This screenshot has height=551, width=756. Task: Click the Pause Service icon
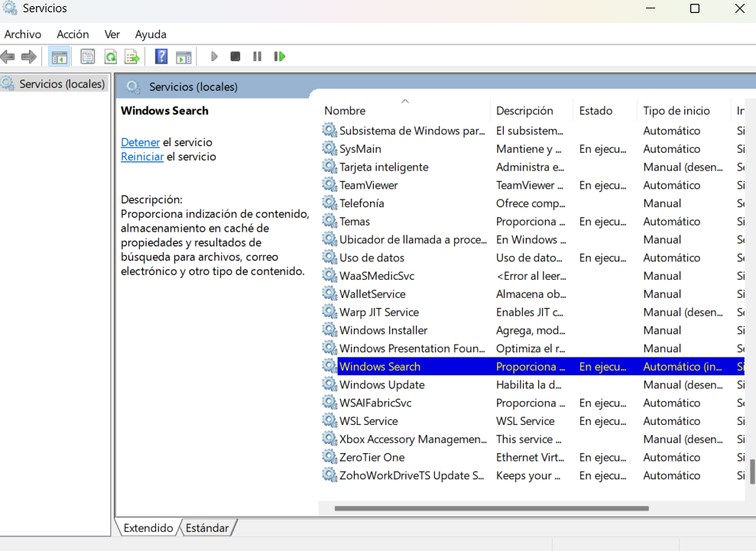click(x=257, y=57)
